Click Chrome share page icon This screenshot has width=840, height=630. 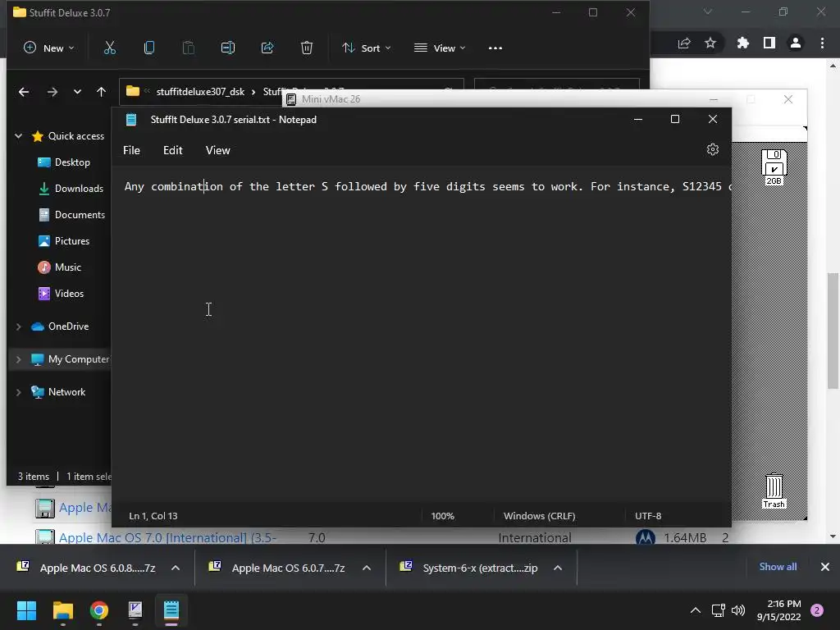[684, 43]
